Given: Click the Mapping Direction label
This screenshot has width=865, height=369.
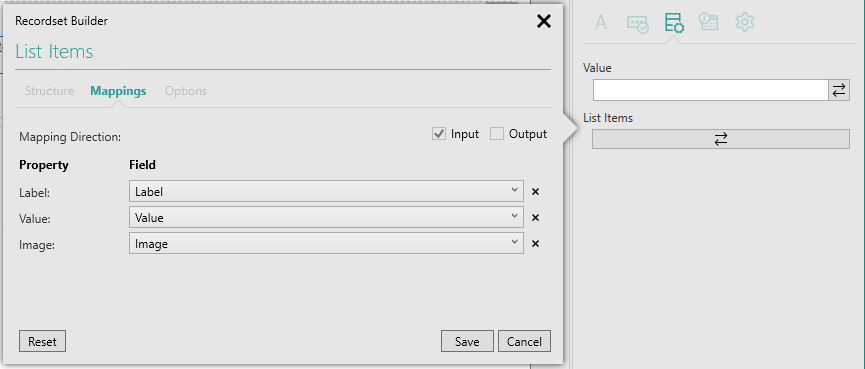Looking at the screenshot, I should coord(70,137).
